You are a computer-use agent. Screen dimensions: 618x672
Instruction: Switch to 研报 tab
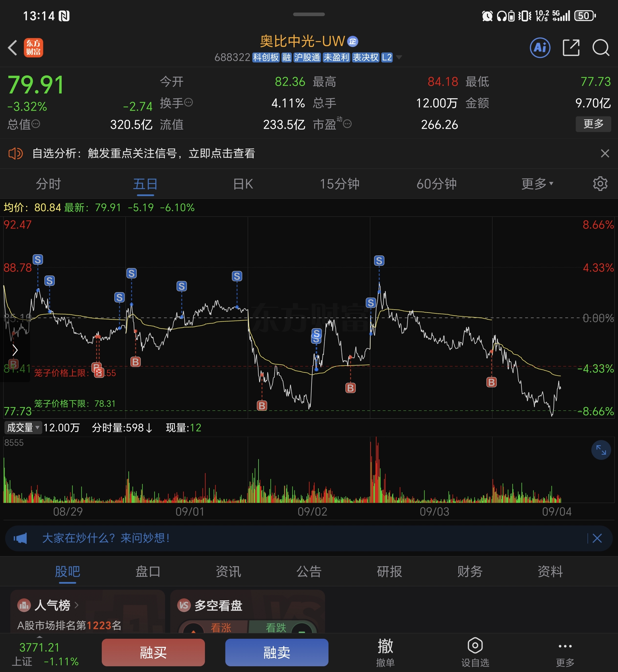point(389,572)
